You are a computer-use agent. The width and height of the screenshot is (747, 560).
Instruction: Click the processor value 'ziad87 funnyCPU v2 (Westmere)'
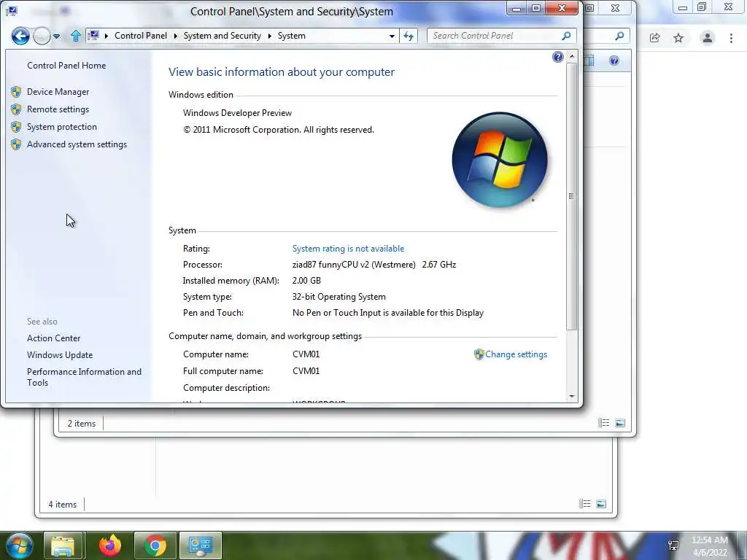coord(354,264)
